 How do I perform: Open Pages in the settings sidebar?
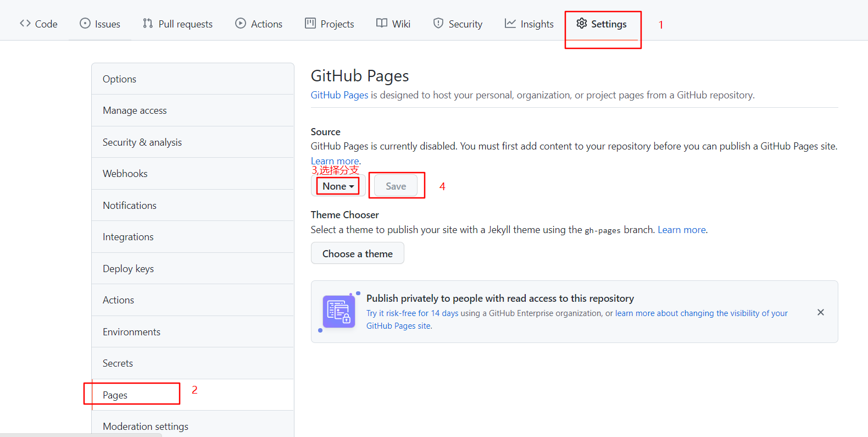[x=115, y=395]
